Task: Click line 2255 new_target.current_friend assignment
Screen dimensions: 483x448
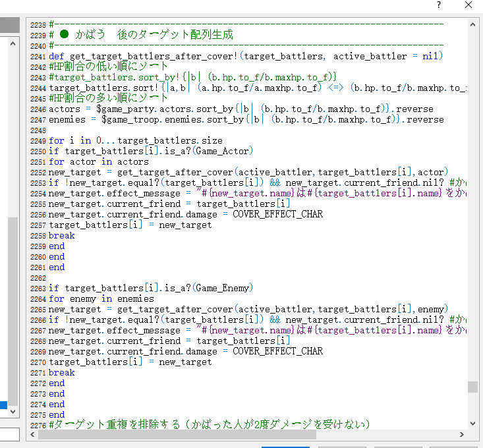Action: point(169,204)
